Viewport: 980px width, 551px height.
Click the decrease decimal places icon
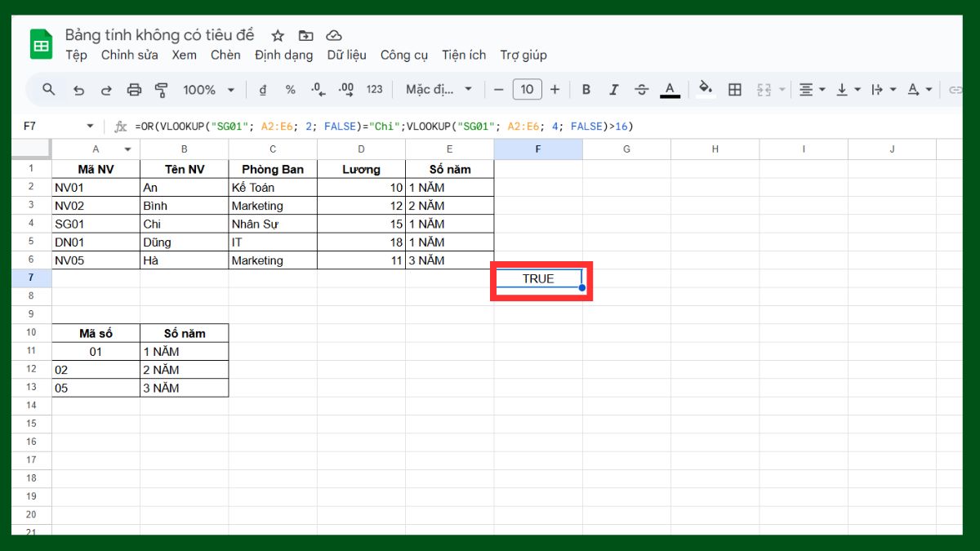317,90
